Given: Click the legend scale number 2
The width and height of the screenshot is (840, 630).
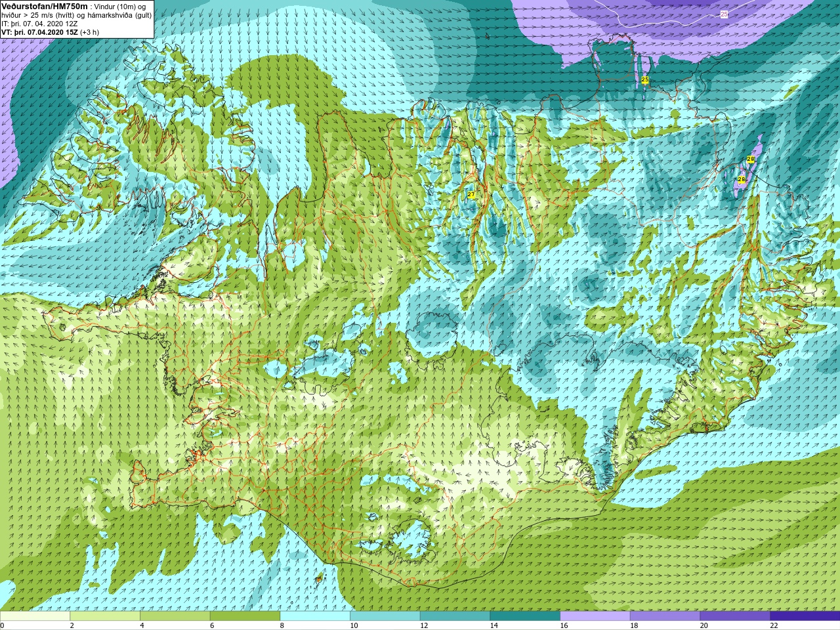Looking at the screenshot, I should pos(72,625).
